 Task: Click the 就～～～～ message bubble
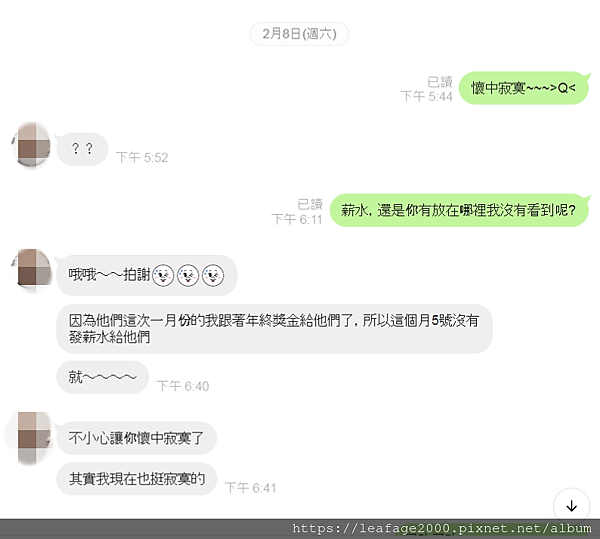(103, 377)
